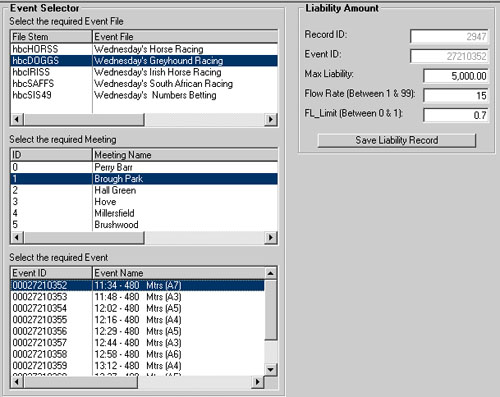This screenshot has height=397, width=500.
Task: Click the ID column header in Meeting list
Action: coord(51,155)
